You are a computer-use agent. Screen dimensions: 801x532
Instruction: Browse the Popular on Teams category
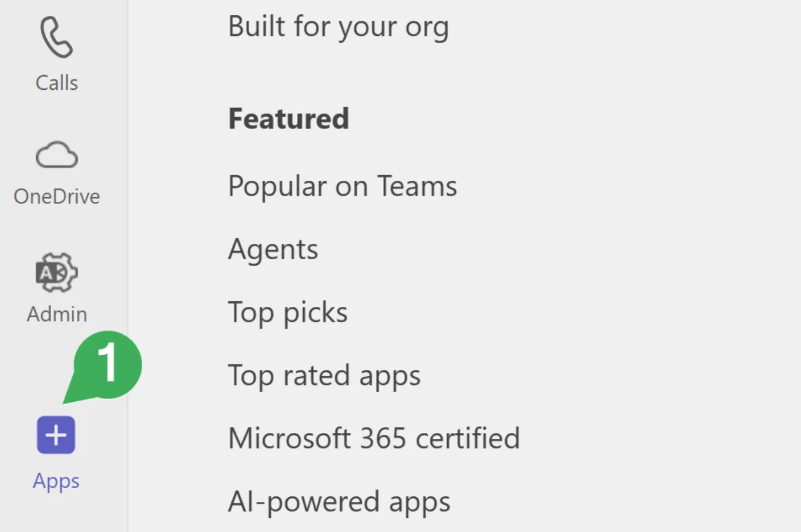click(342, 186)
